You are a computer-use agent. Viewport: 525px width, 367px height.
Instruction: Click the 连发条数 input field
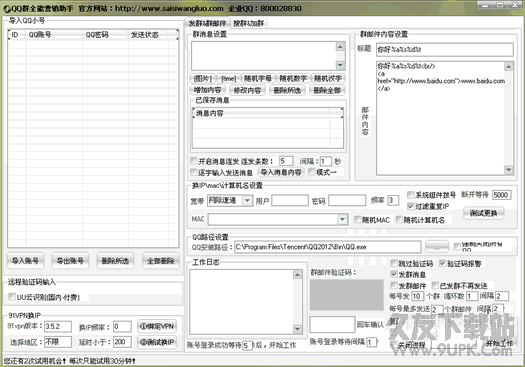286,161
